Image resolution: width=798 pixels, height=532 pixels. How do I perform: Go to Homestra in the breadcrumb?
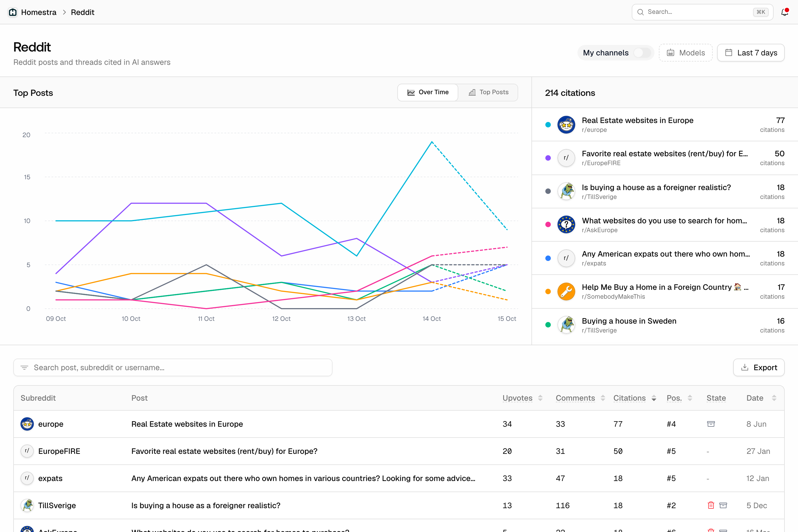click(x=39, y=12)
